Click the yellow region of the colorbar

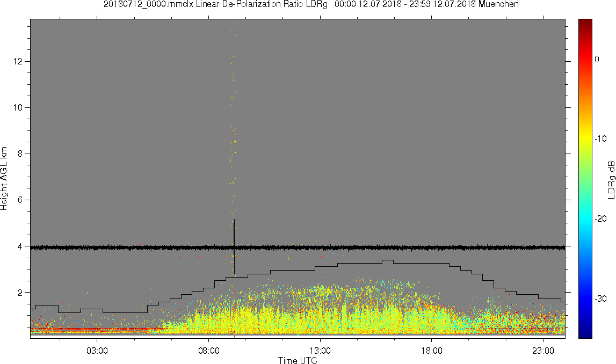(x=585, y=137)
